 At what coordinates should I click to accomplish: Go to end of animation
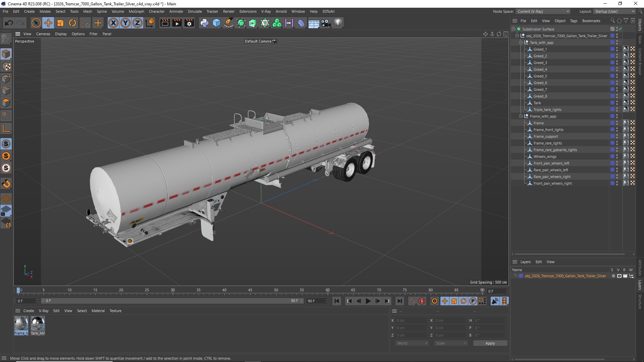(x=399, y=301)
